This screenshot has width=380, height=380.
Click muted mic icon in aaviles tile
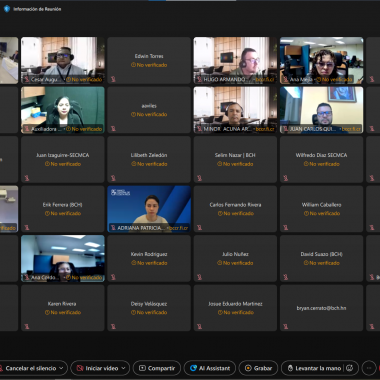113,129
